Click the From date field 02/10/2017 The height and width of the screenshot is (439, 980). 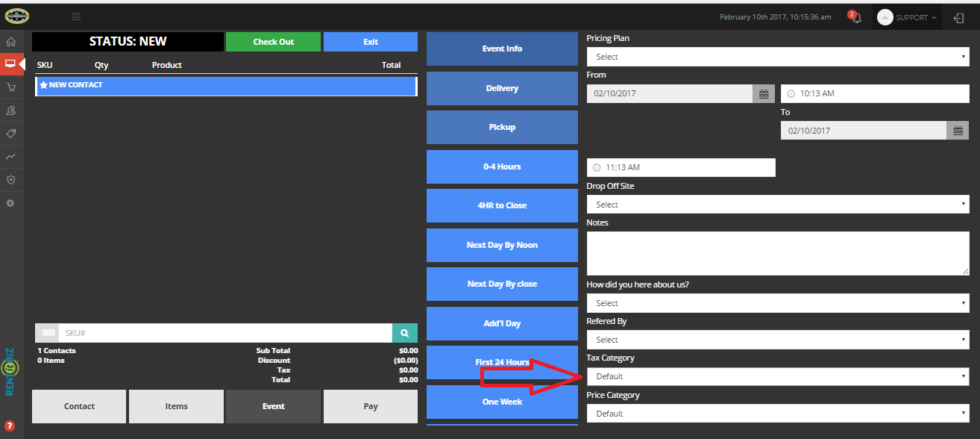[x=670, y=93]
